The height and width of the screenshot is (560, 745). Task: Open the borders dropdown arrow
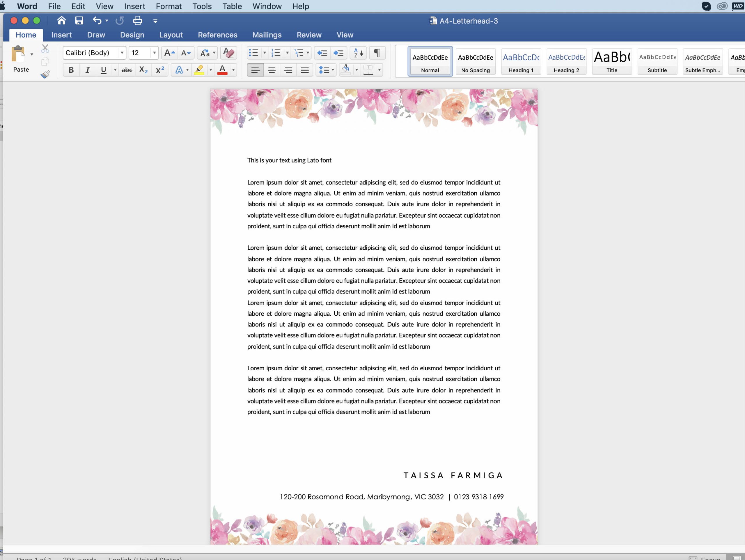379,70
